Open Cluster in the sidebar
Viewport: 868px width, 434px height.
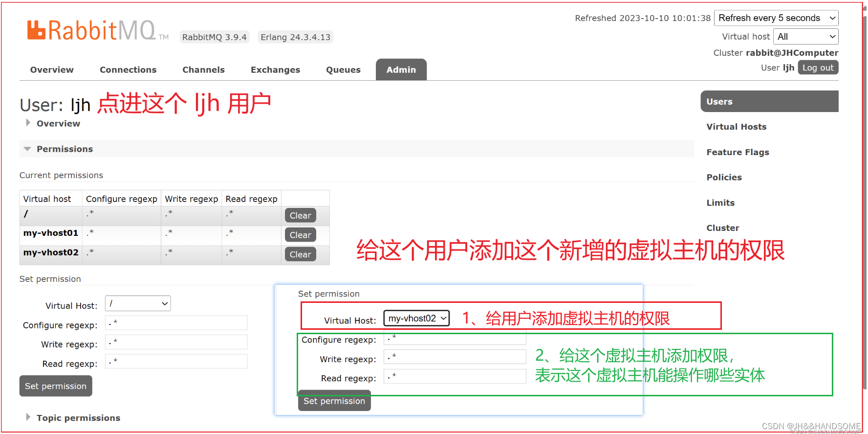coord(722,228)
